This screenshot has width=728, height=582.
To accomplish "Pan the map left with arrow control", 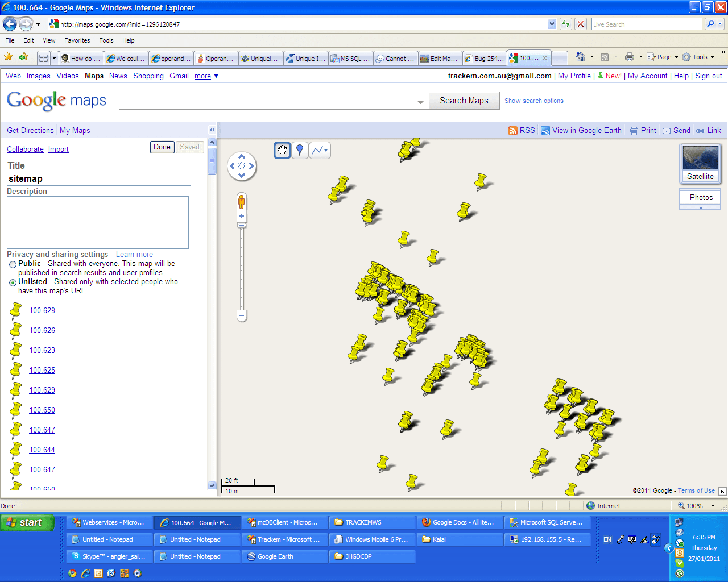I will [232, 166].
